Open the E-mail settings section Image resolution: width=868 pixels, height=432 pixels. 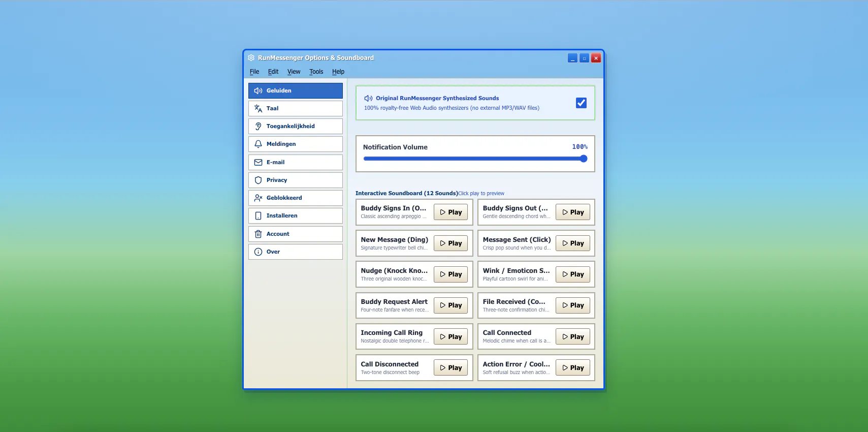point(296,162)
